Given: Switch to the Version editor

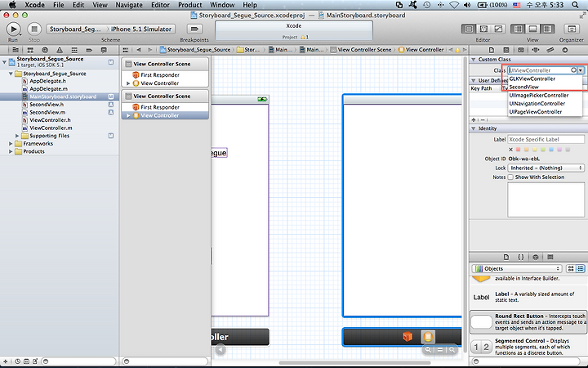Looking at the screenshot, I should (x=498, y=29).
